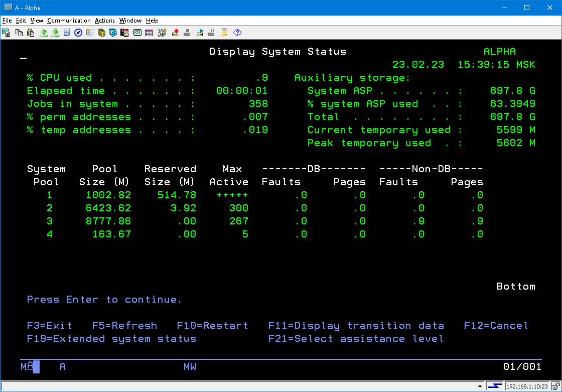Open the Actions menu
Image resolution: width=562 pixels, height=392 pixels.
point(105,21)
